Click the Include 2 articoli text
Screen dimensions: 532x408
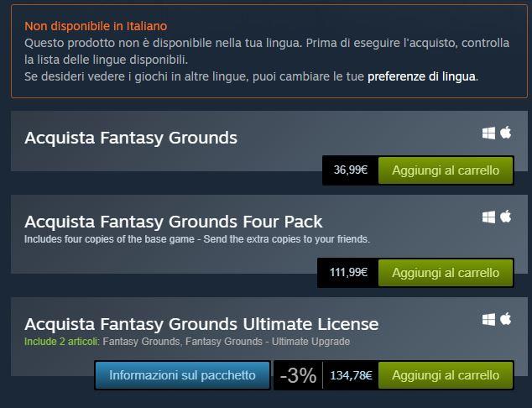61,342
